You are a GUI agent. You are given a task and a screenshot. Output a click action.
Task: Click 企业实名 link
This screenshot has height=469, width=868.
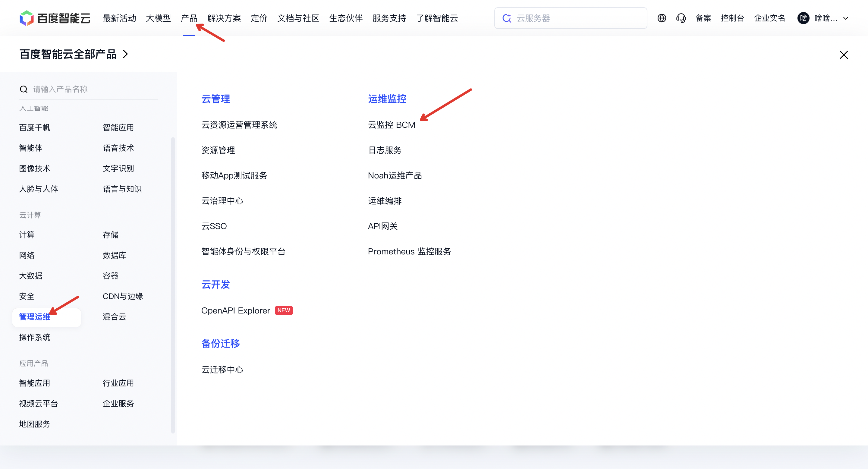pos(769,18)
